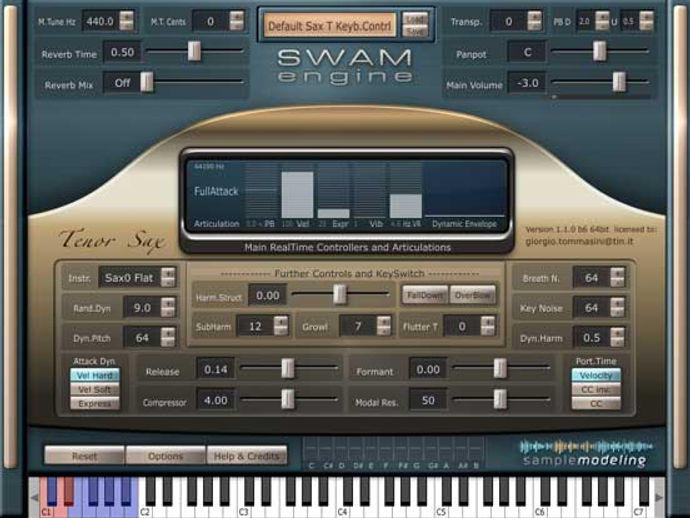Play the C6 piano key
The image size is (690, 518).
tap(539, 511)
